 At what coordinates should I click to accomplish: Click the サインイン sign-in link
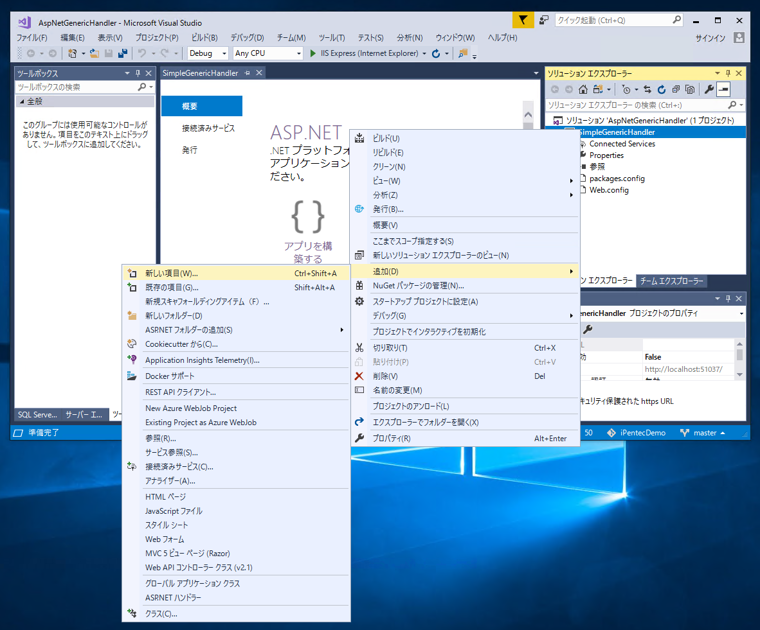(711, 38)
